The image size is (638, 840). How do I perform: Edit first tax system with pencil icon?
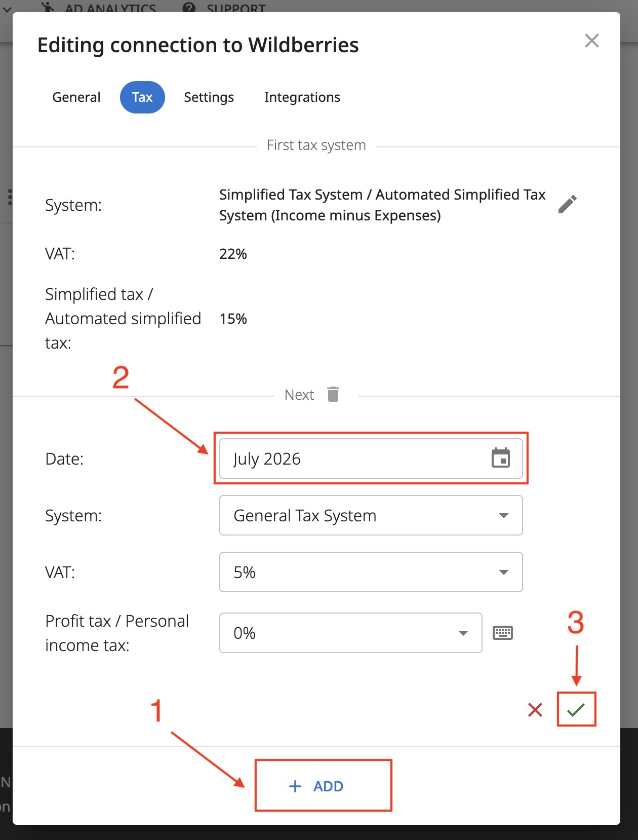(x=567, y=204)
